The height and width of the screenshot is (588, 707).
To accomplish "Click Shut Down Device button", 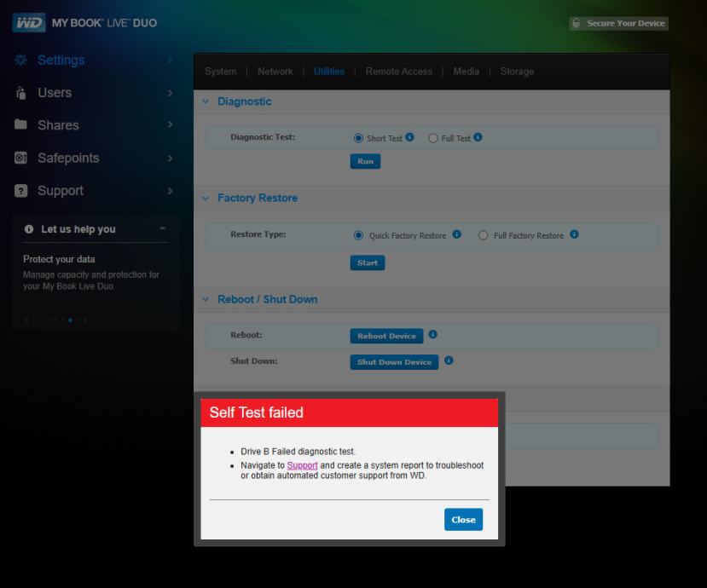I will click(394, 362).
